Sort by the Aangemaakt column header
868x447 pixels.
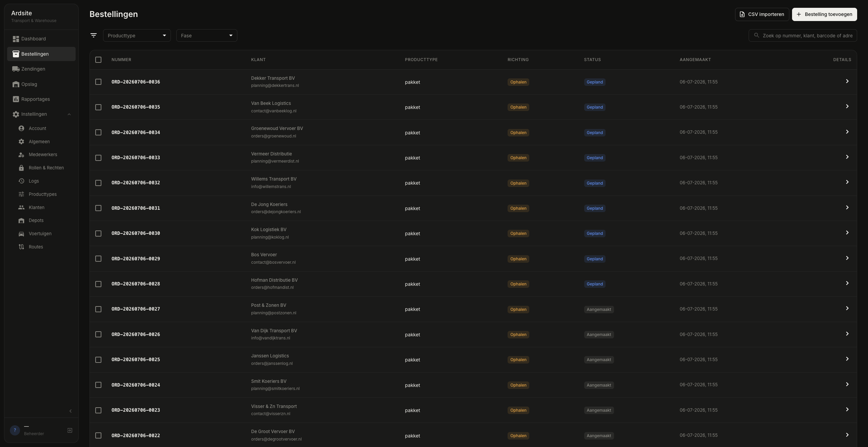coord(695,60)
